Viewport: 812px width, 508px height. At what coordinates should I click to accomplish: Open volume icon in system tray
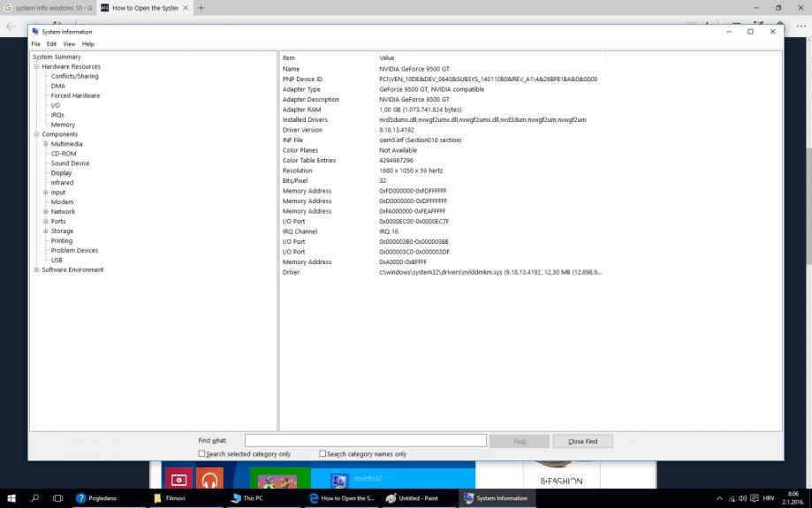(x=742, y=498)
